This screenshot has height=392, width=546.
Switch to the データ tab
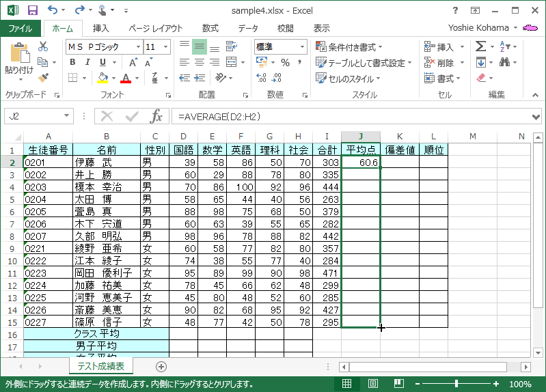(x=248, y=28)
